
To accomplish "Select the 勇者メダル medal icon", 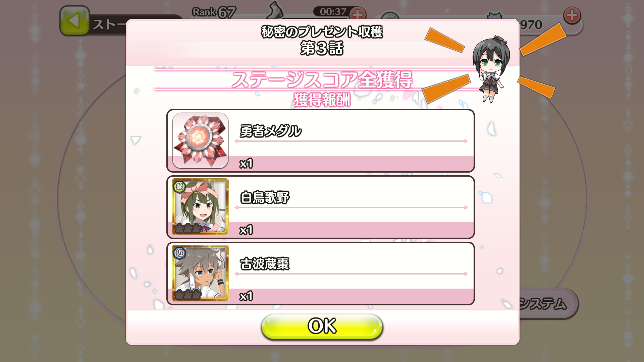I will (200, 140).
